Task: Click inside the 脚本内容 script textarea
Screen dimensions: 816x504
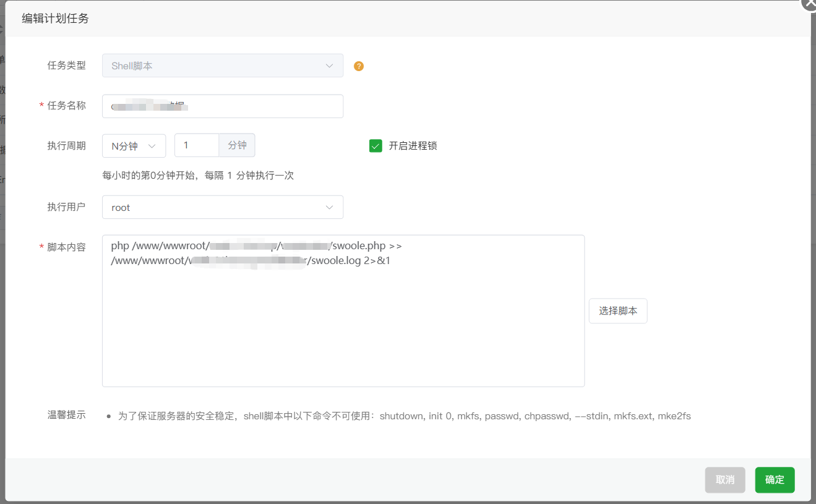Action: [343, 309]
